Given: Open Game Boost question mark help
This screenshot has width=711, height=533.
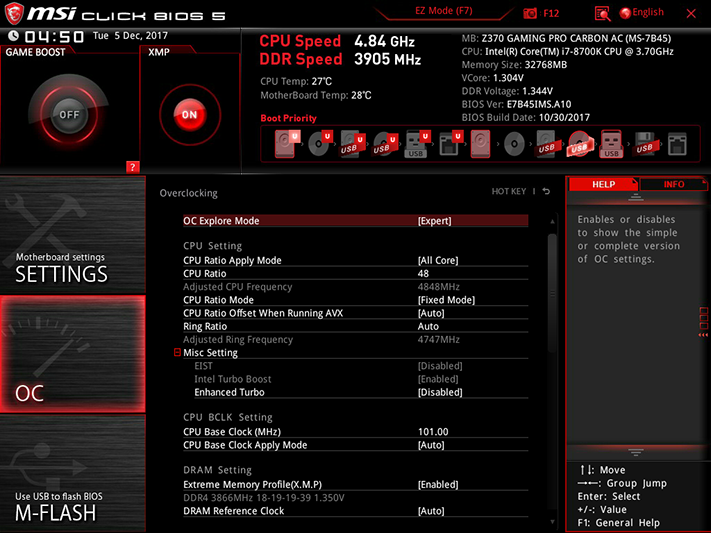Looking at the screenshot, I should [x=132, y=167].
